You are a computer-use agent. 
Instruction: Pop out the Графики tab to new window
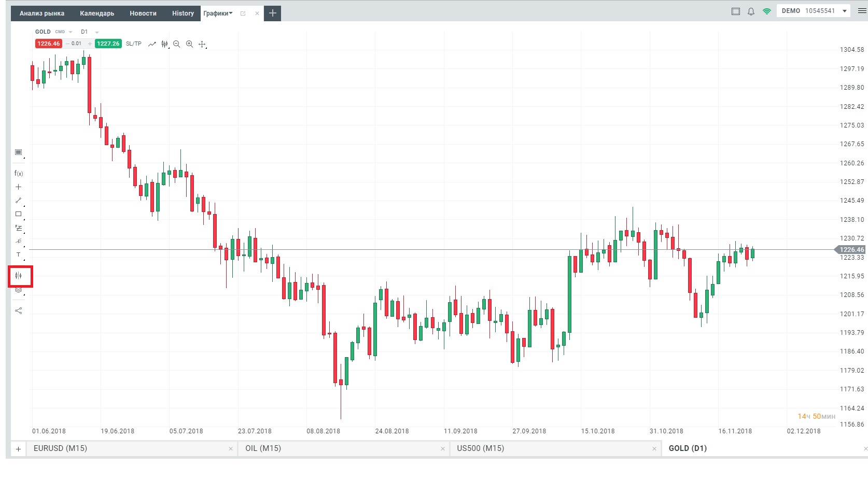(243, 13)
